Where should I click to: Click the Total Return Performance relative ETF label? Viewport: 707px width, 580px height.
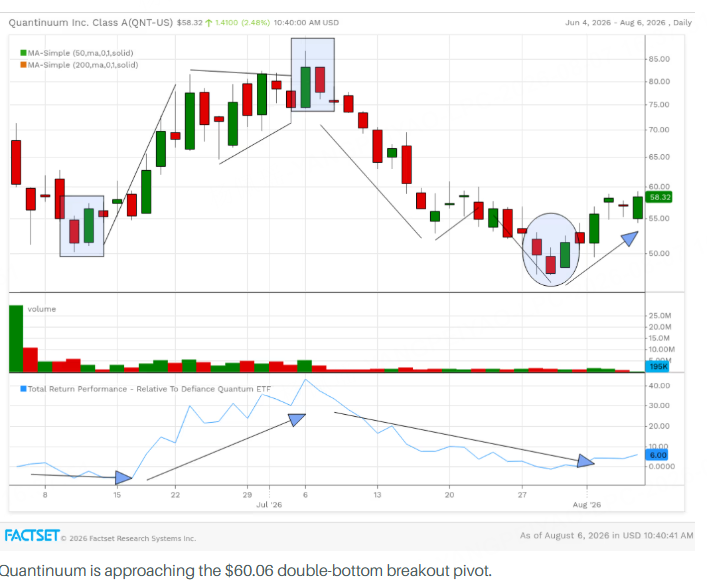click(x=149, y=389)
